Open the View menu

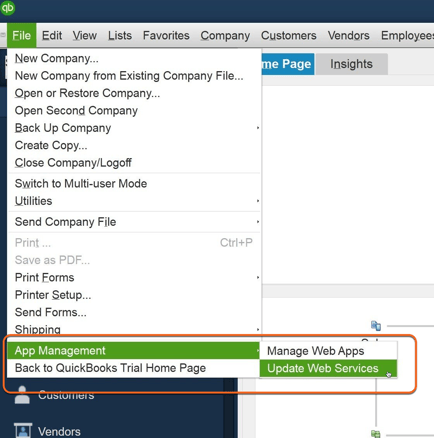pyautogui.click(x=85, y=35)
